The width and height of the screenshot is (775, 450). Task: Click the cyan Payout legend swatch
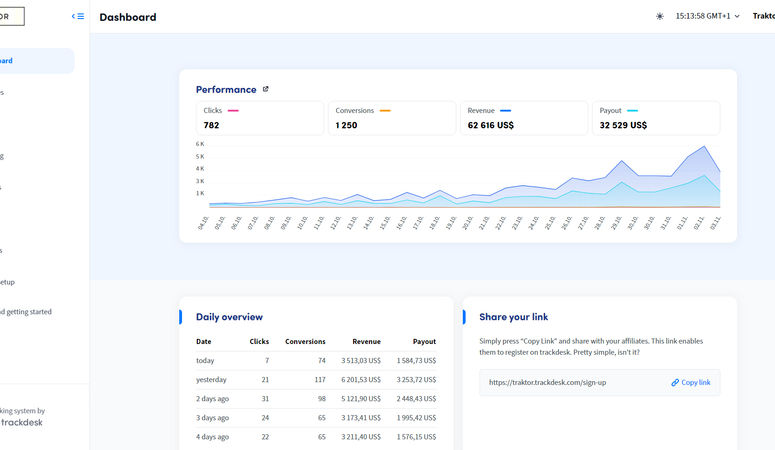tap(632, 111)
